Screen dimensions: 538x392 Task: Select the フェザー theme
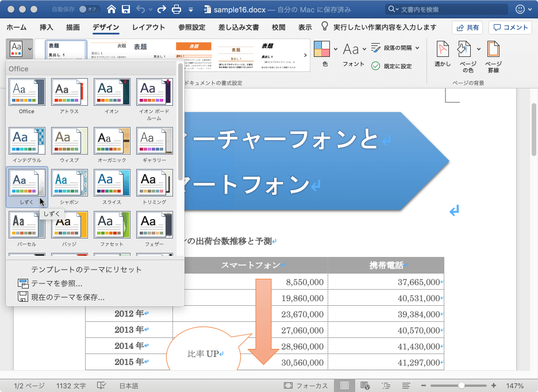(x=155, y=225)
